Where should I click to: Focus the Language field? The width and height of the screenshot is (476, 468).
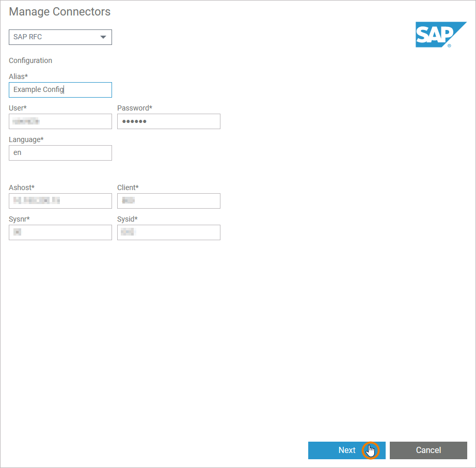pos(60,153)
